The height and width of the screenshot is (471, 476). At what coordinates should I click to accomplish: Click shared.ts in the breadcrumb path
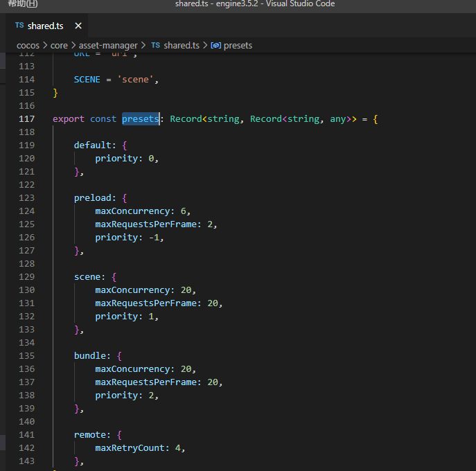pos(182,45)
